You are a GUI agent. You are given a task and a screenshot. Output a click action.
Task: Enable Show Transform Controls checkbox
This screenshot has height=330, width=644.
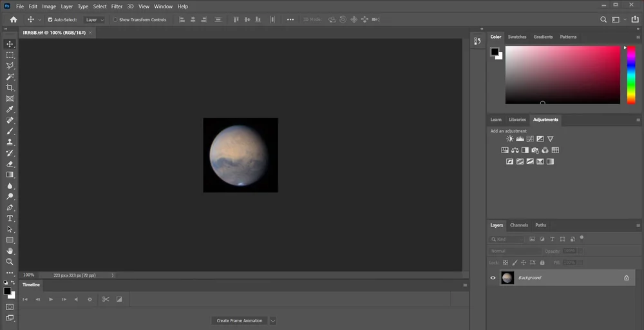click(115, 20)
